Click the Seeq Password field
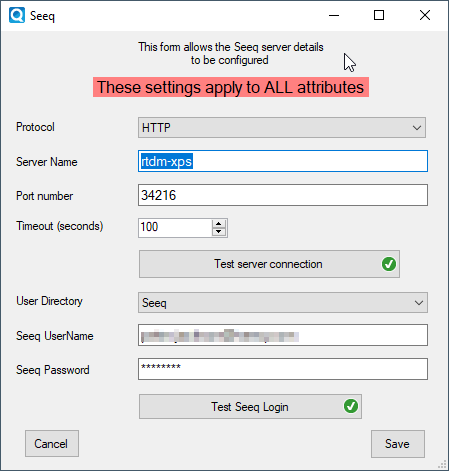449x471 pixels. pos(283,369)
